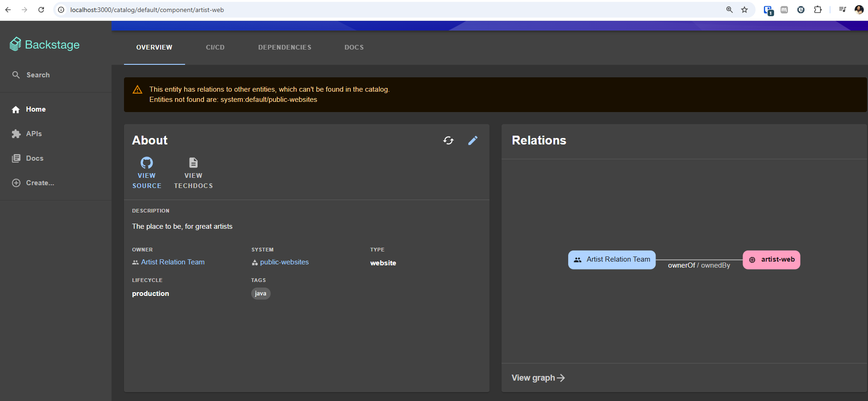Select the Docs tab
Image resolution: width=868 pixels, height=401 pixels.
(x=354, y=47)
